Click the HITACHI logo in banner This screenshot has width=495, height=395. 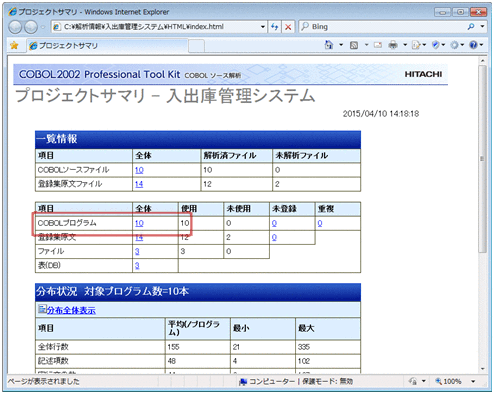[x=423, y=74]
